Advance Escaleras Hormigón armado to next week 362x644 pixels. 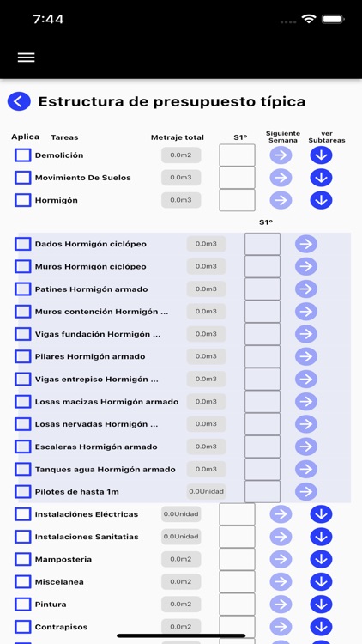(306, 447)
